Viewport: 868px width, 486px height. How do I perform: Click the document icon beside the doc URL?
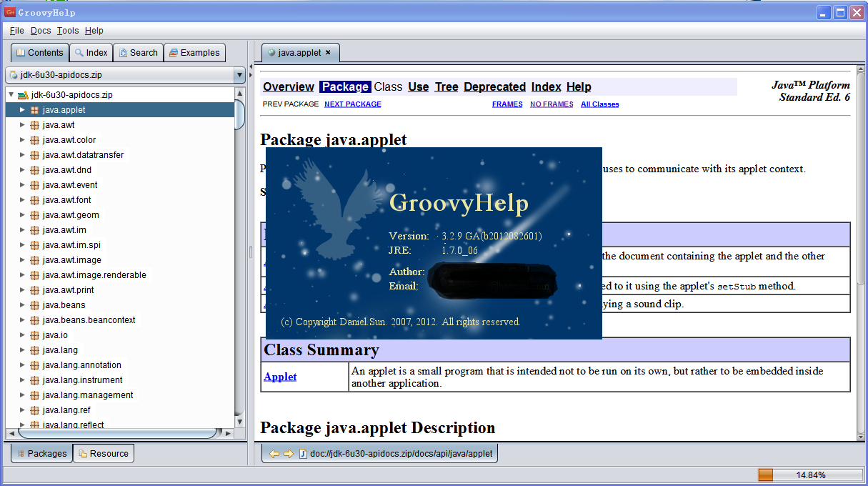click(303, 454)
